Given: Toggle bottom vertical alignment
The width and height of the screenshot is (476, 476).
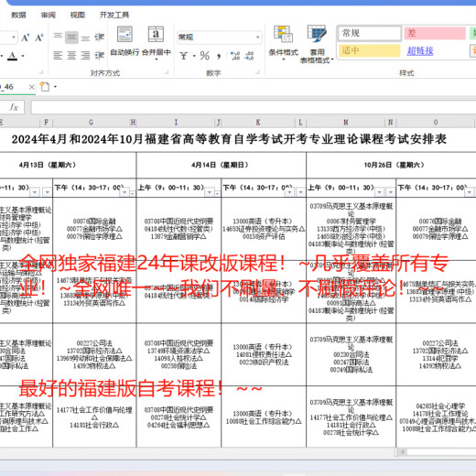Looking at the screenshot, I should (85, 38).
